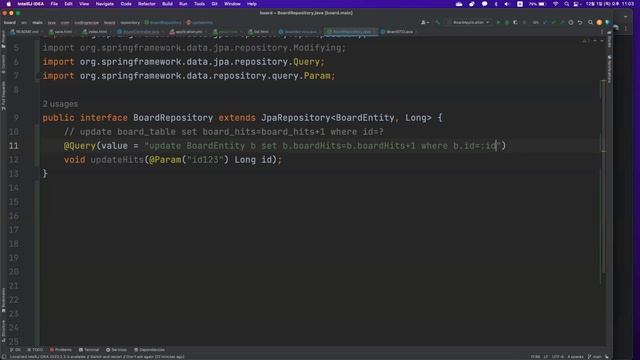This screenshot has width=640, height=360.
Task: Open the Window menu
Action: point(232,4)
